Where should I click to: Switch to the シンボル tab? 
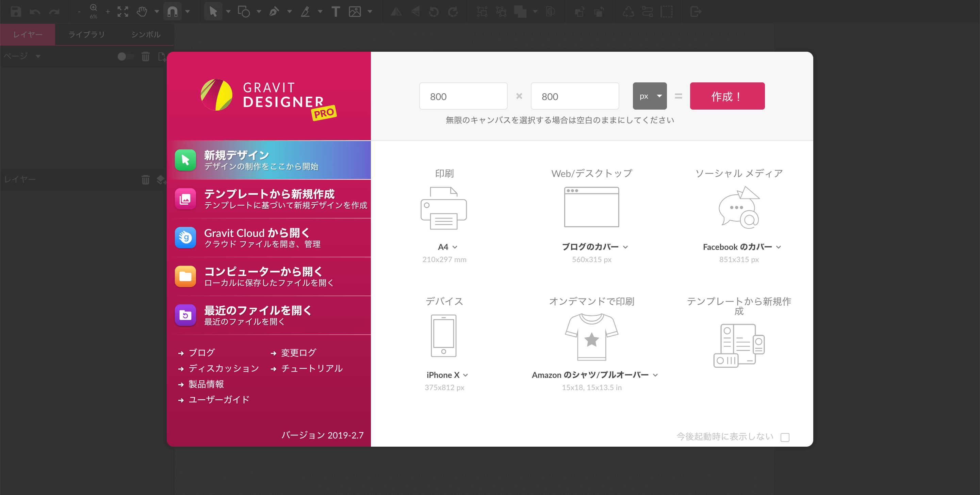click(x=146, y=35)
